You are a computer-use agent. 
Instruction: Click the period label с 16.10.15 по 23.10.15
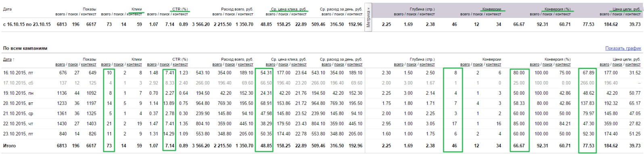pyautogui.click(x=27, y=24)
